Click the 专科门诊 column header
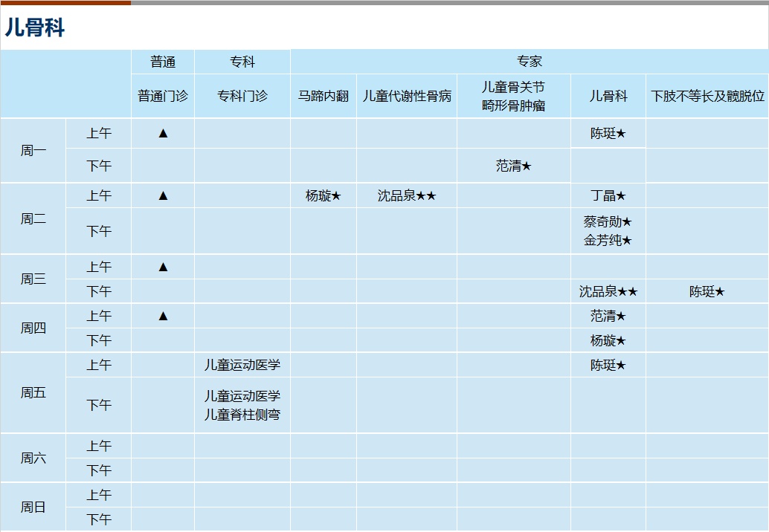The width and height of the screenshot is (769, 532). pos(242,96)
